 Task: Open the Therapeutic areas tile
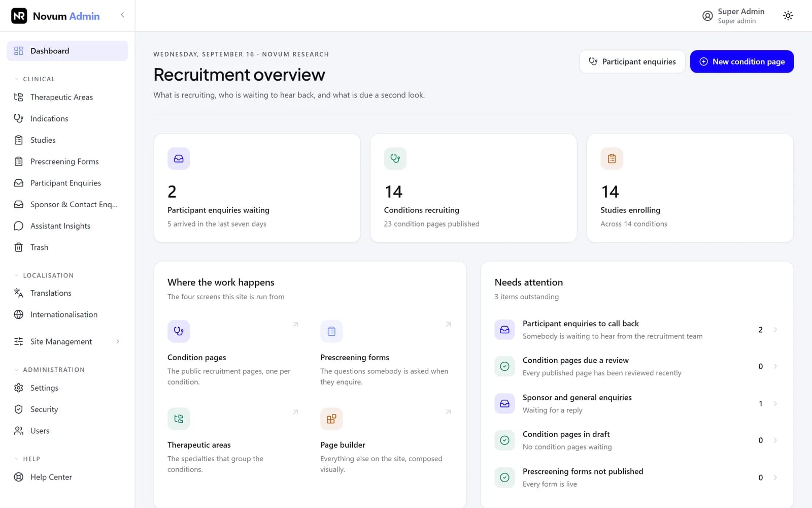tap(233, 440)
